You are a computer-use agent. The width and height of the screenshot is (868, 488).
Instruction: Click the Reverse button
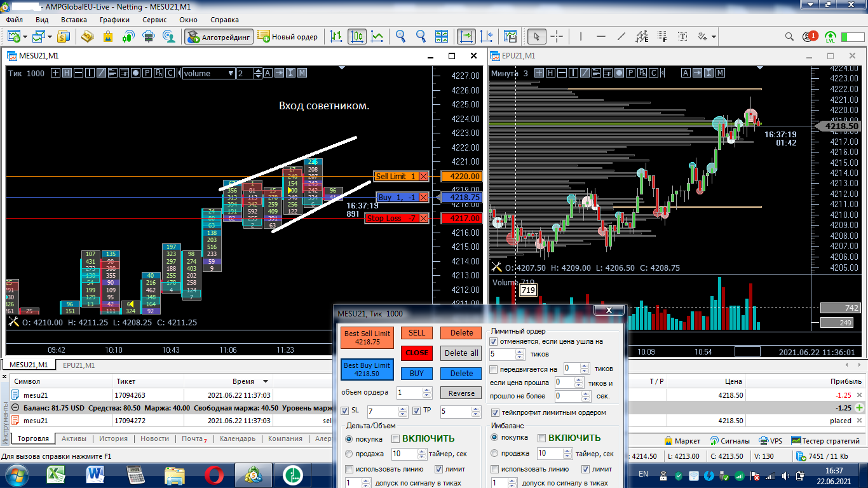click(x=461, y=393)
